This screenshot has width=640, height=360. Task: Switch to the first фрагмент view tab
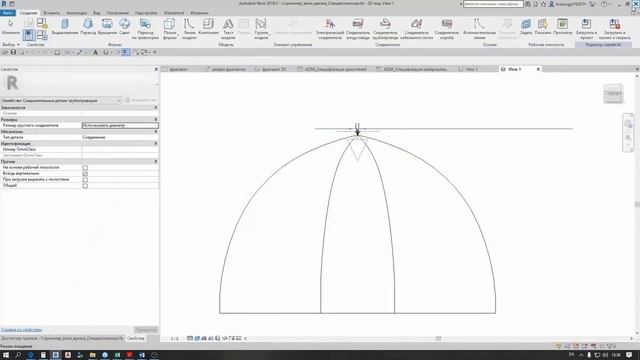coord(178,69)
